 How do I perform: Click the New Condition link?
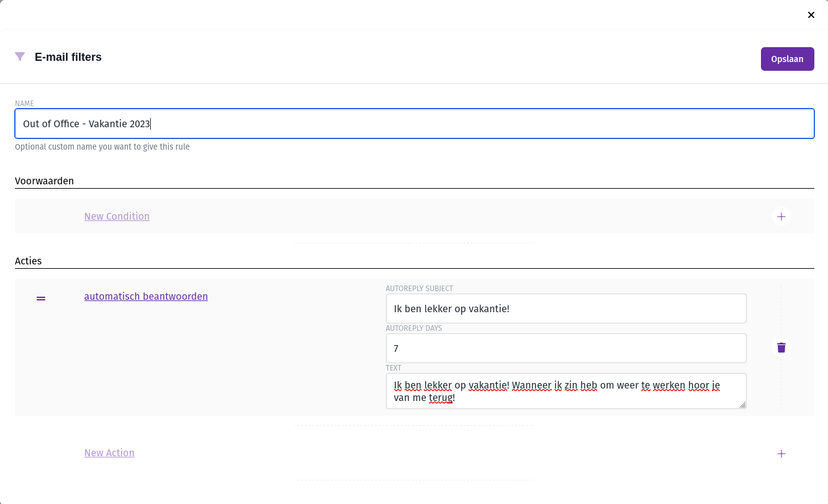pos(117,216)
